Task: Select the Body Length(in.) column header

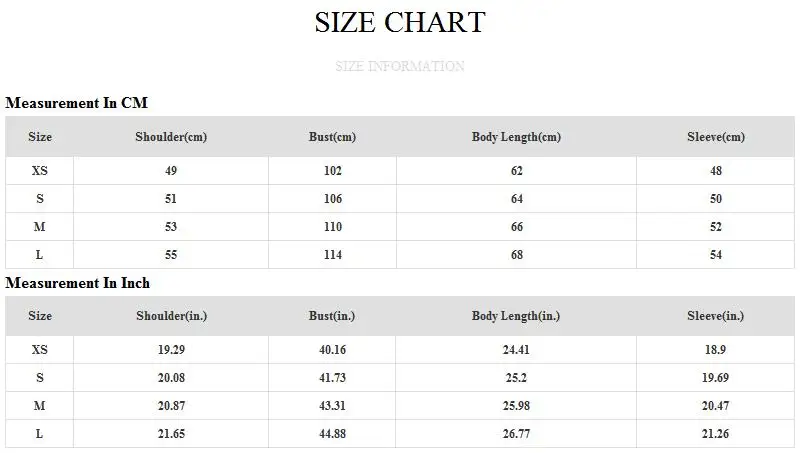Action: pos(516,316)
